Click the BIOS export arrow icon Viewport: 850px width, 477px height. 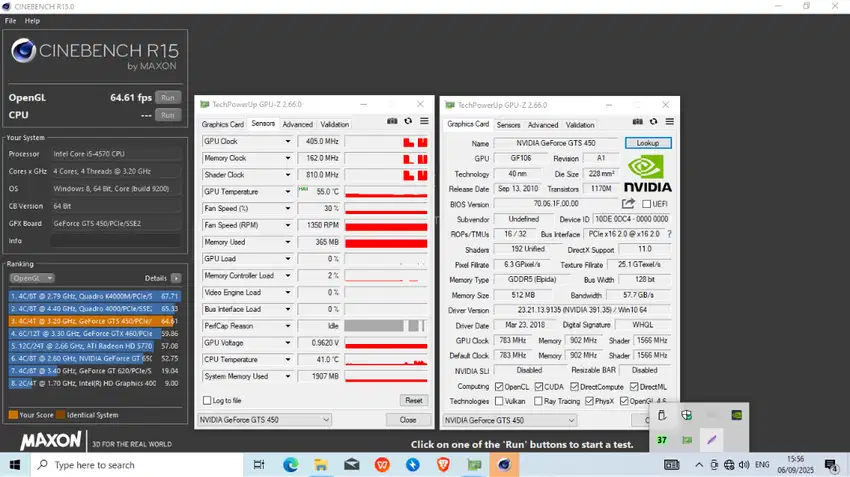(628, 204)
